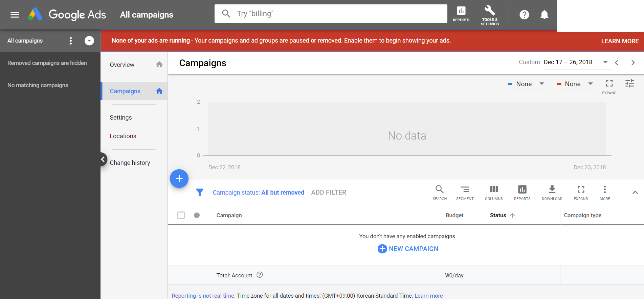The height and width of the screenshot is (299, 644).
Task: Open the Columns tool
Action: tap(494, 193)
